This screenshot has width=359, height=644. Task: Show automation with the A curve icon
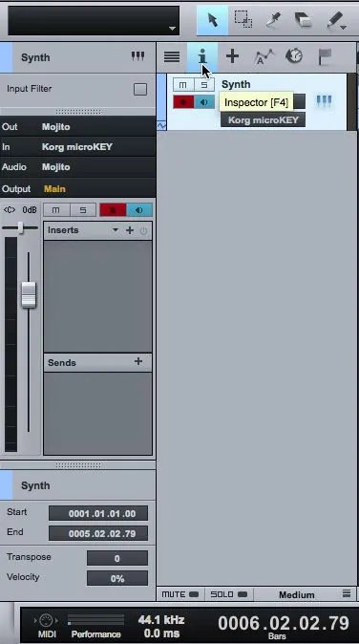click(x=264, y=56)
